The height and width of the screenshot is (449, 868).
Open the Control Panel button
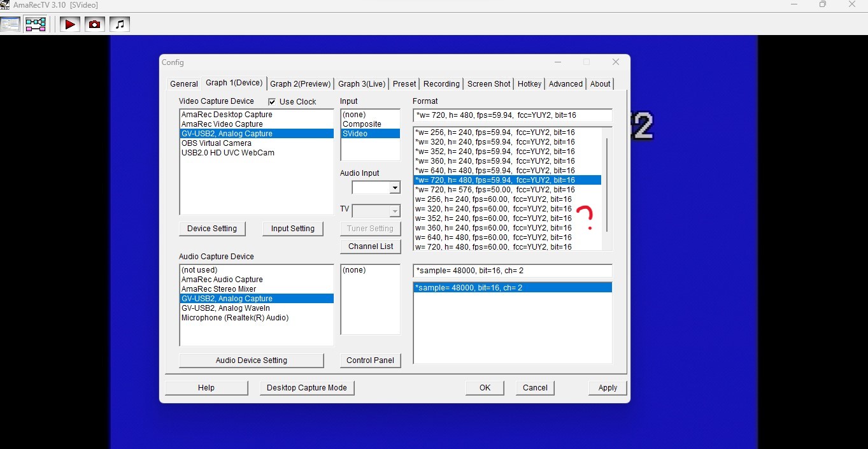(x=371, y=360)
